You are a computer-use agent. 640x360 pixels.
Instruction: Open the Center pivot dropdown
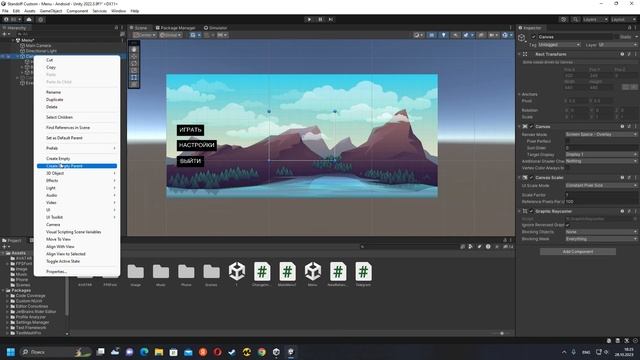click(144, 35)
